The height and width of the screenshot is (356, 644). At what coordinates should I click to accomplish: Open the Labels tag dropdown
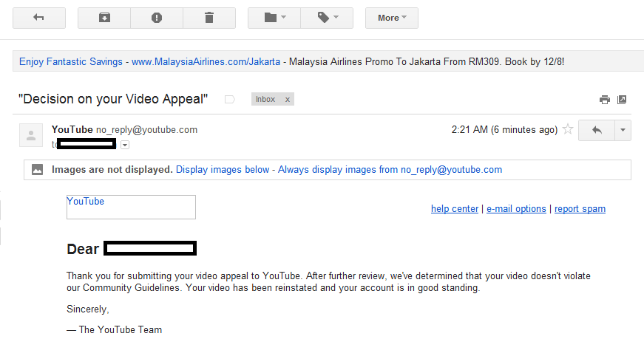click(327, 18)
